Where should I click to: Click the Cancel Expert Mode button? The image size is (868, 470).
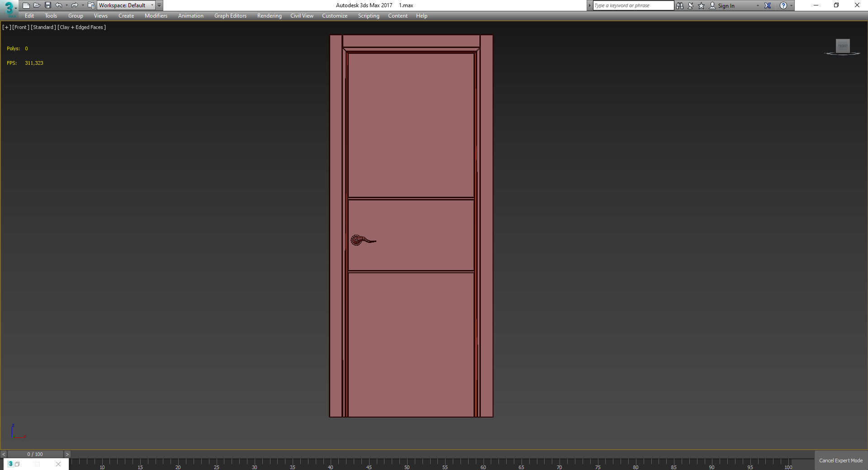[x=841, y=461]
